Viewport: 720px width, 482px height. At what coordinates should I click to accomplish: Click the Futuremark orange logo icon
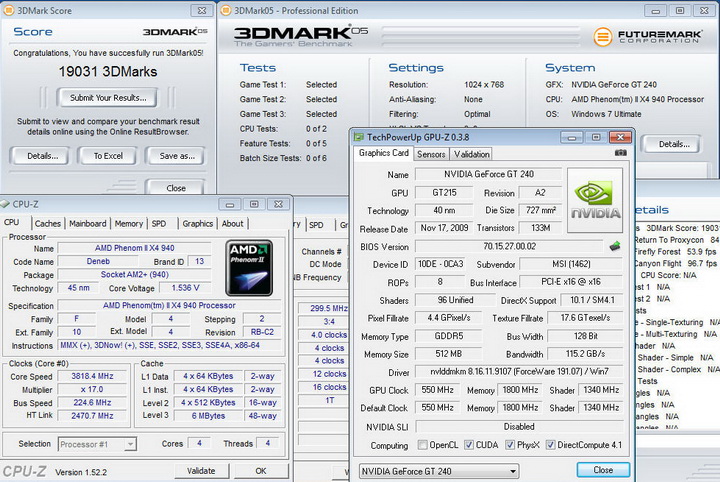[603, 37]
